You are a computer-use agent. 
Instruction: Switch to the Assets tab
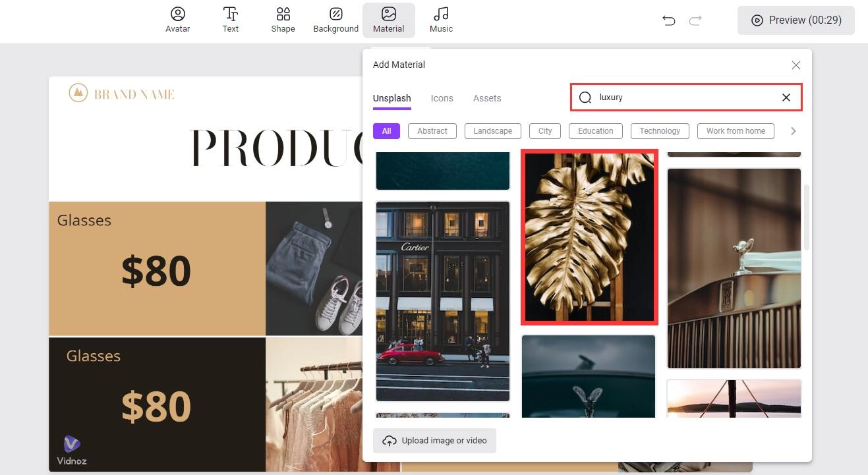pyautogui.click(x=487, y=98)
